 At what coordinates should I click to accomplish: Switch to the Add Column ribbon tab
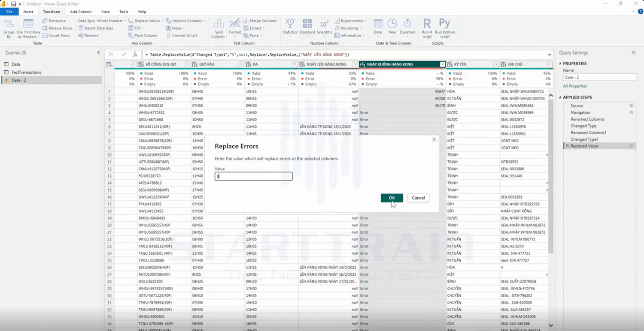[81, 12]
